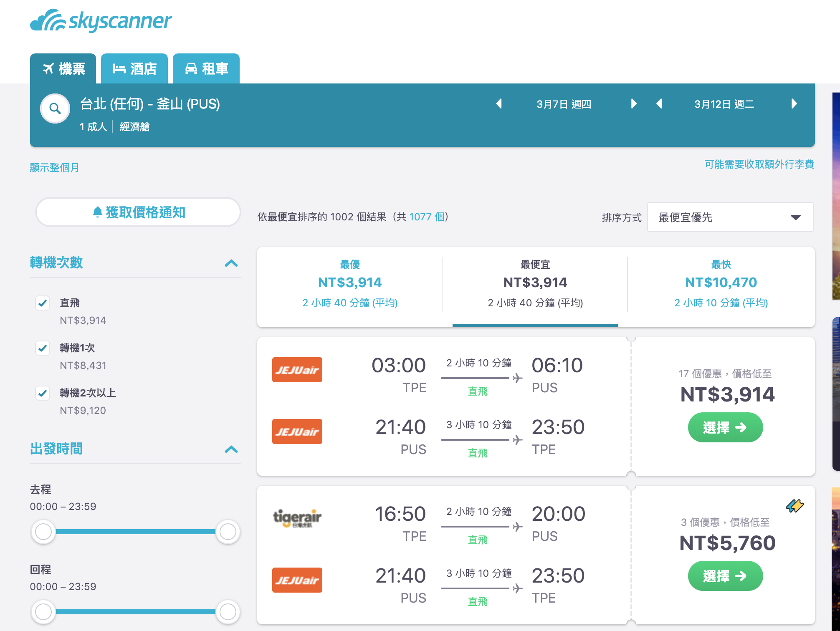Click the 3月12日 週二 return date

[x=724, y=104]
